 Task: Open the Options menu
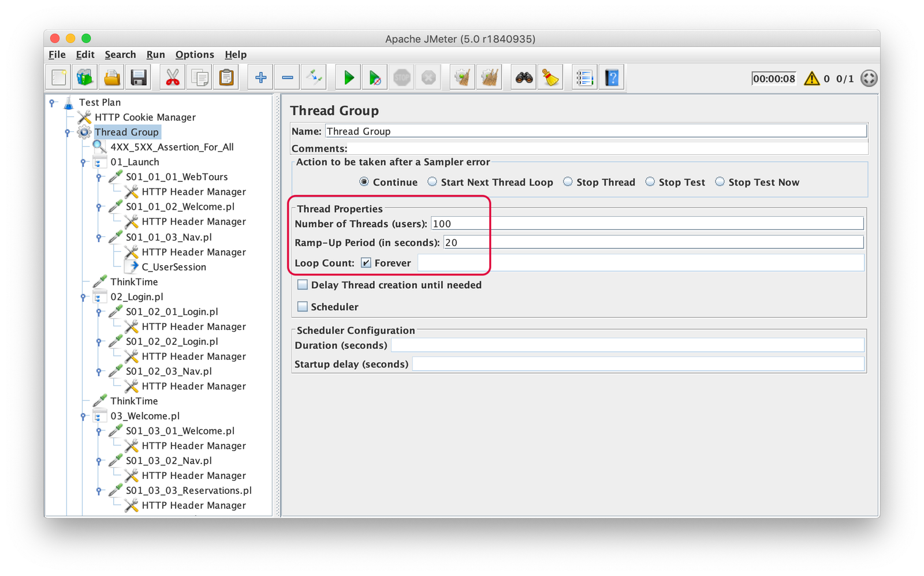click(195, 54)
